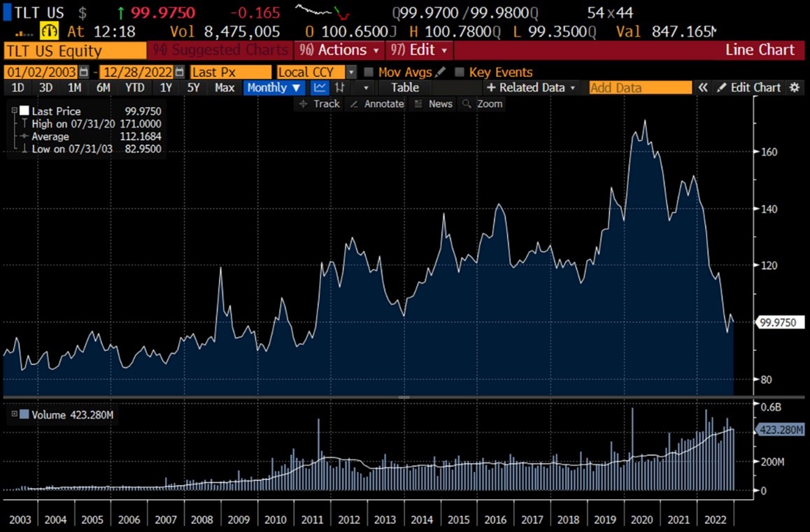Switch to the bar/candle chart type icon
810x532 pixels.
(x=340, y=87)
